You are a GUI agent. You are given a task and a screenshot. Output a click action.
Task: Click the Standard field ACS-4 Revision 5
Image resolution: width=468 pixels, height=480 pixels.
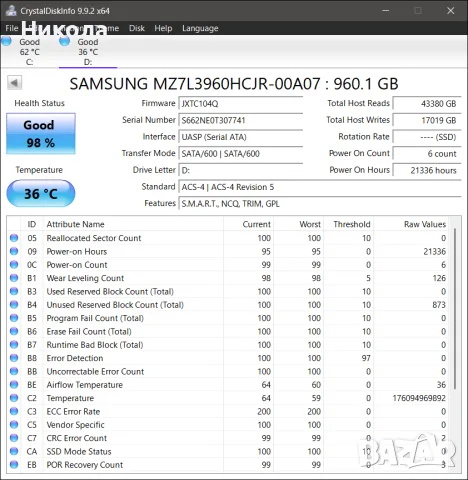pos(320,187)
